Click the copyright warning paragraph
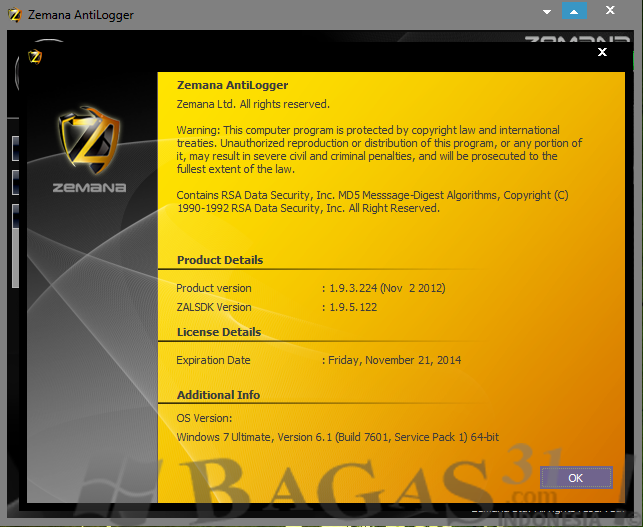 379,150
